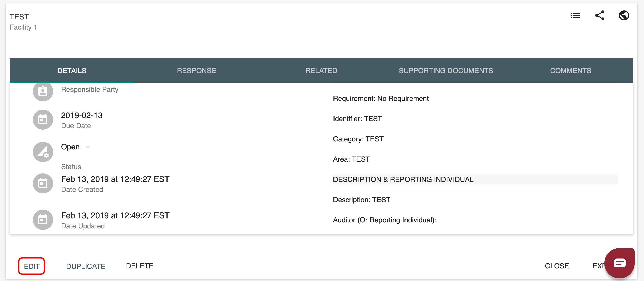Screen dimensions: 644x281
Task: Duplicate this TEST record
Action: pyautogui.click(x=86, y=266)
